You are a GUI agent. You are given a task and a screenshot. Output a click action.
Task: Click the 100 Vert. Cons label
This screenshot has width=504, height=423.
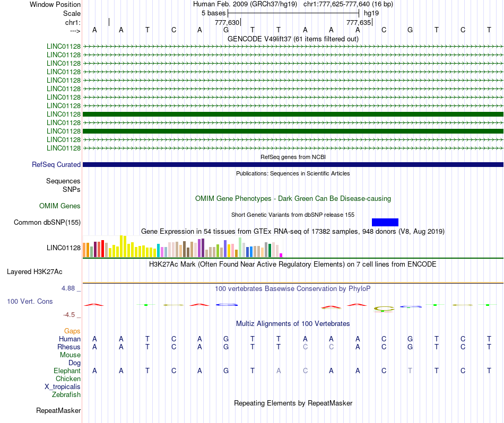[30, 301]
